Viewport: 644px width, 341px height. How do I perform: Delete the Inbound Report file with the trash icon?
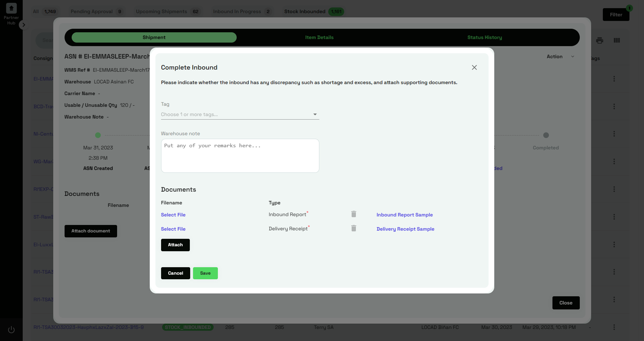pos(354,214)
